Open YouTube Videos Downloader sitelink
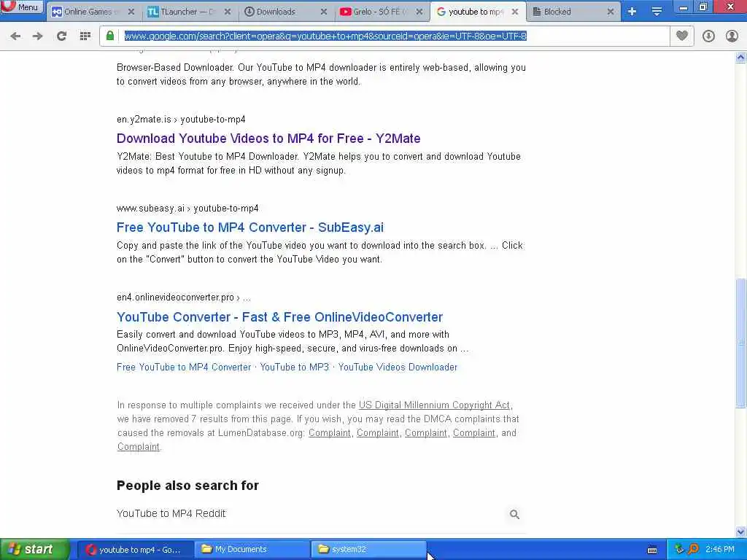Screen dimensions: 747x560 (398, 367)
